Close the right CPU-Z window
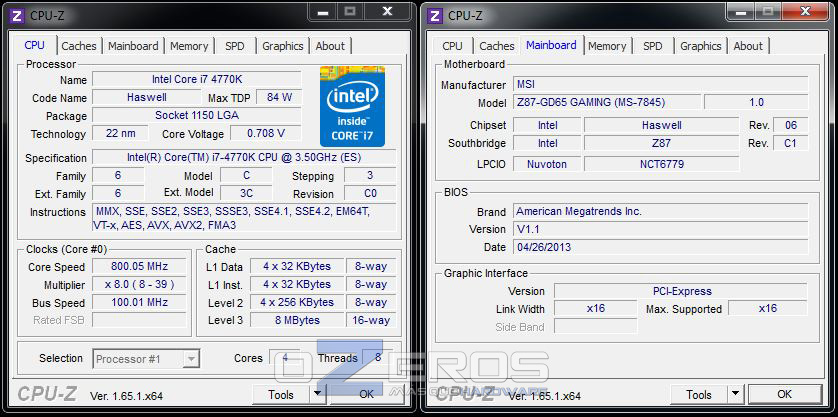 (806, 12)
